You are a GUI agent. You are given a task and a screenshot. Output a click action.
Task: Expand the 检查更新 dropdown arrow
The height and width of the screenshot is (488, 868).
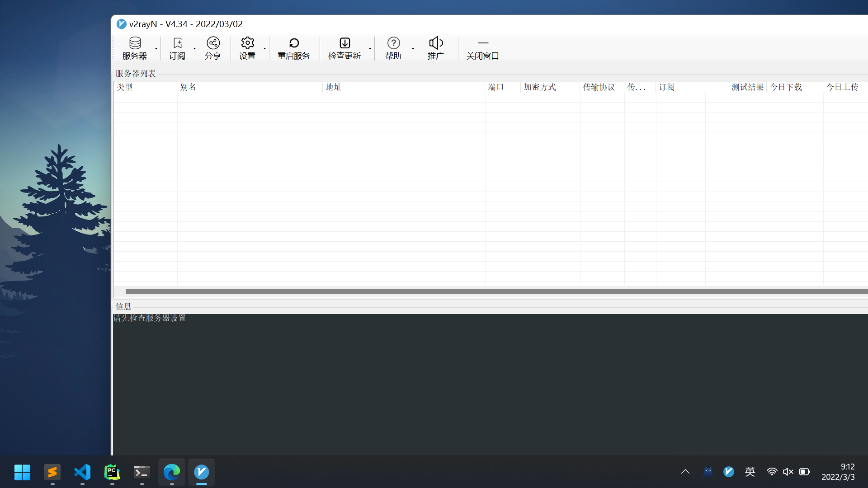pos(370,48)
